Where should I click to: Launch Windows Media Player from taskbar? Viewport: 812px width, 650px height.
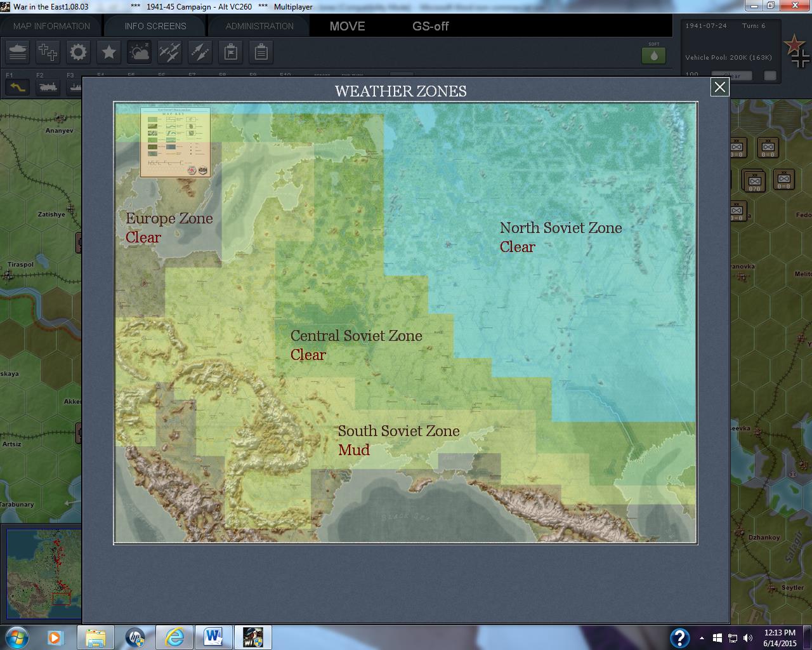[x=55, y=637]
